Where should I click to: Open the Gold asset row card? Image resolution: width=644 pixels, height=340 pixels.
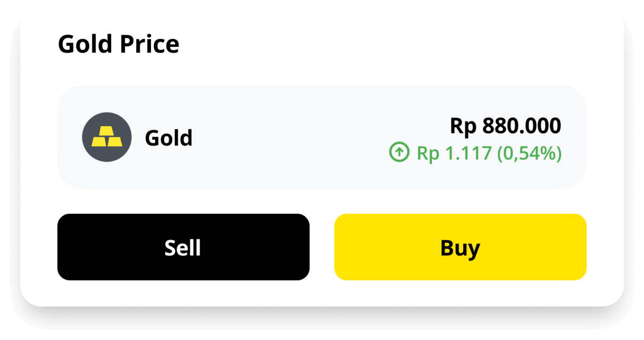(322, 137)
